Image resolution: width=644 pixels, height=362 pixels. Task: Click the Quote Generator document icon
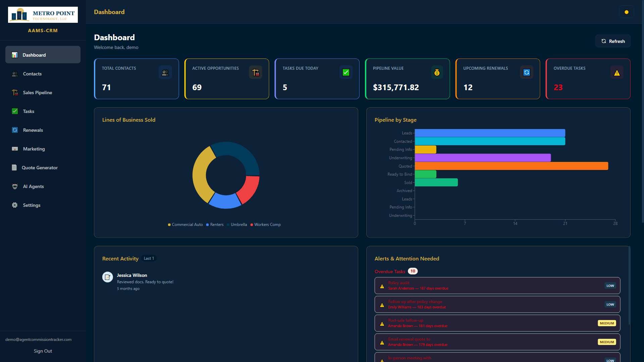(15, 168)
